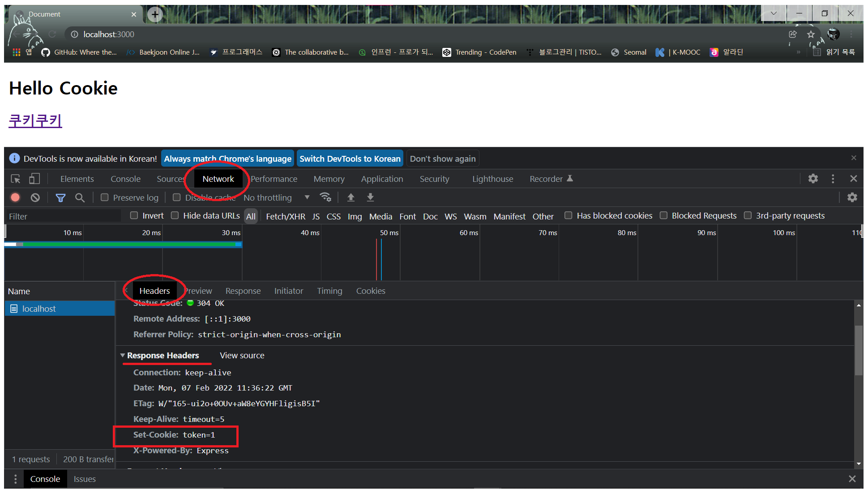This screenshot has width=868, height=494.
Task: Click Switch DevTools to Korean button
Action: pyautogui.click(x=350, y=159)
